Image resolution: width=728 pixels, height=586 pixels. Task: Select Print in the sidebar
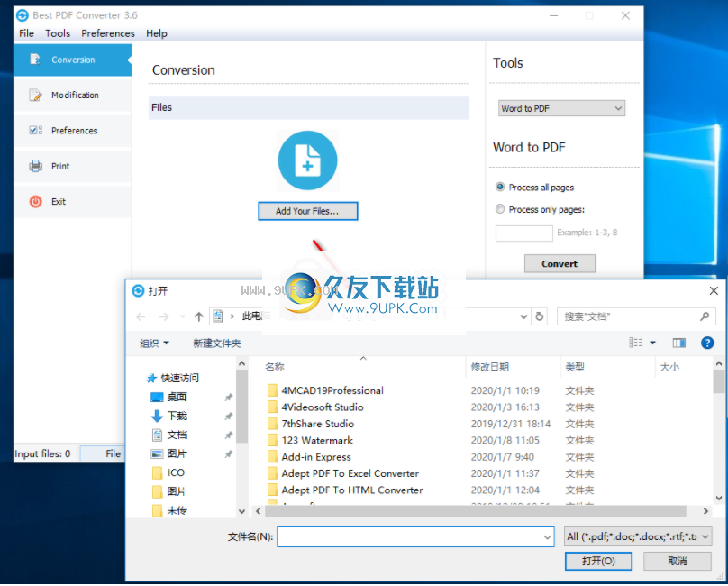[x=73, y=166]
